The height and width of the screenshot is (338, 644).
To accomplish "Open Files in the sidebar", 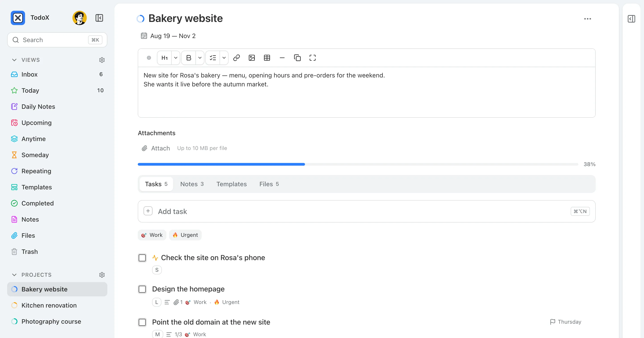I will [x=57, y=236].
